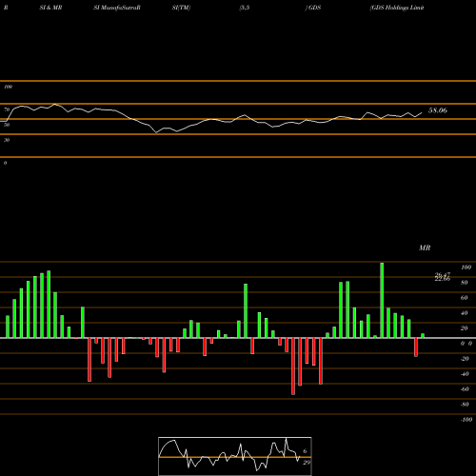
Task: Click the RSI axis label 0 at left
Action: [6, 163]
